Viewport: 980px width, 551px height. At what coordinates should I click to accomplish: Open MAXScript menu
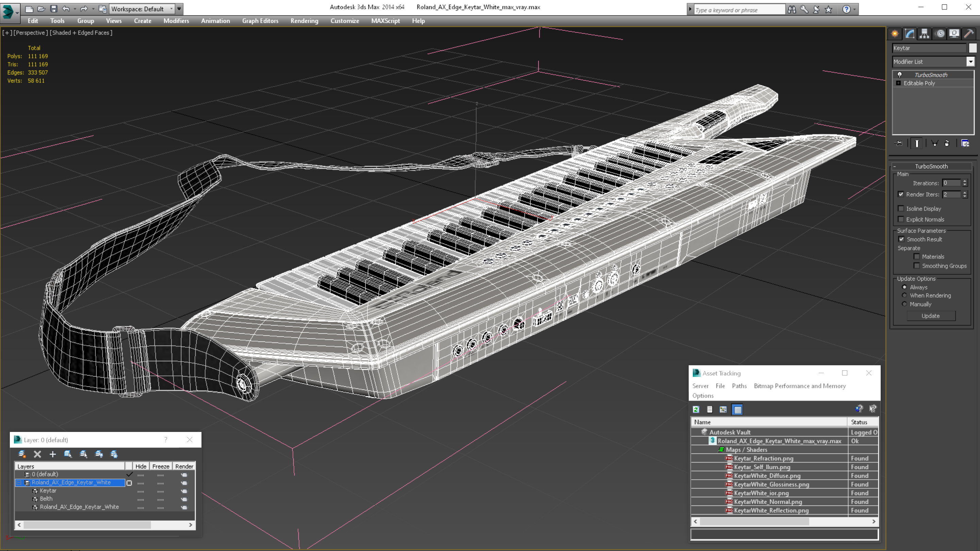[x=386, y=21]
